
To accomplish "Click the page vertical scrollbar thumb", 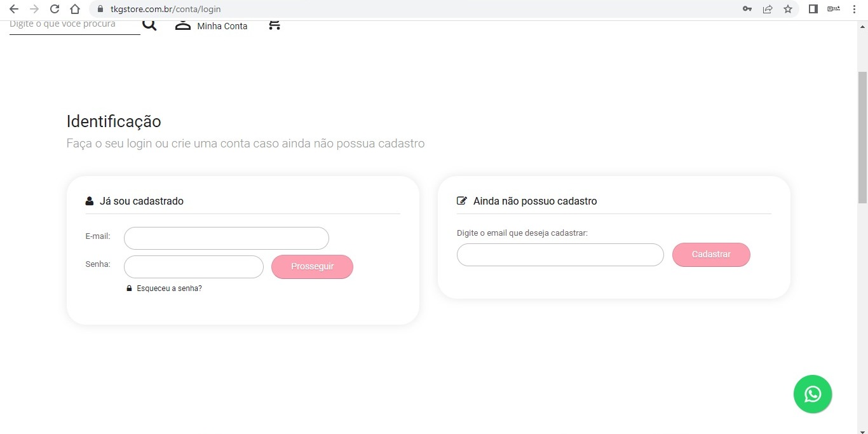I will point(862,137).
